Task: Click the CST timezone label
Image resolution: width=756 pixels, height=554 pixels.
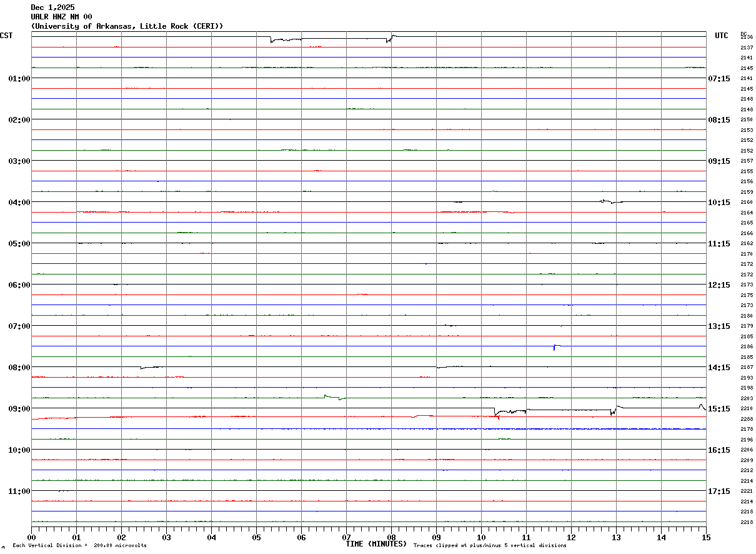Action: [x=6, y=36]
